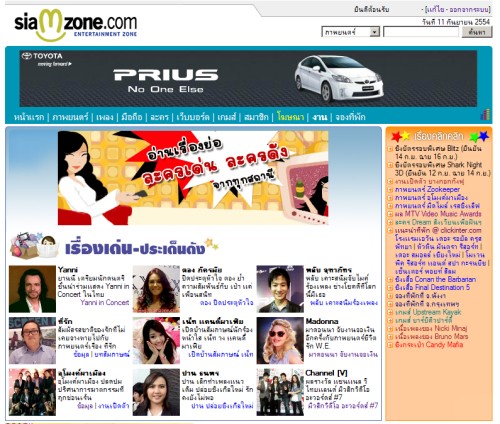Screen dimensions: 500x424
Task: Open เพลง in the navigation bar
Action: (105, 117)
